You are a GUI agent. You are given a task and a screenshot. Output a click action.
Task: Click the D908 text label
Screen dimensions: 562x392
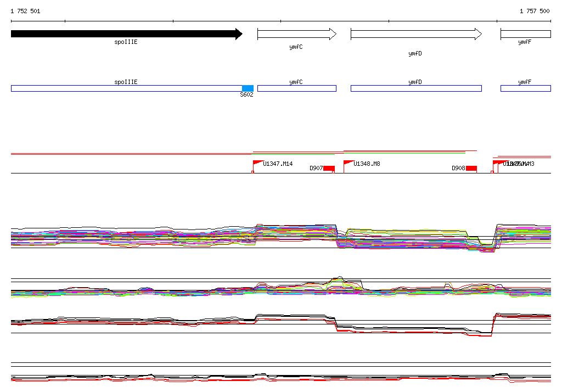[458, 168]
